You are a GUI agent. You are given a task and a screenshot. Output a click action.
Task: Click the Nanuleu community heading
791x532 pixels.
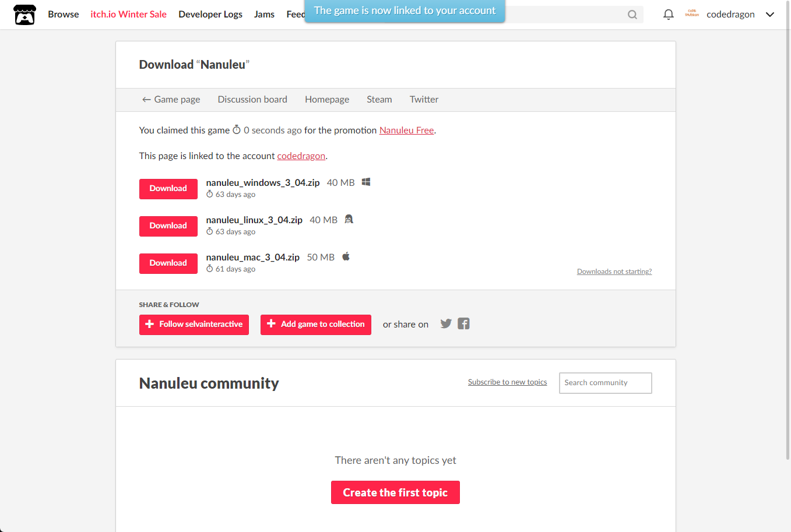coord(209,383)
